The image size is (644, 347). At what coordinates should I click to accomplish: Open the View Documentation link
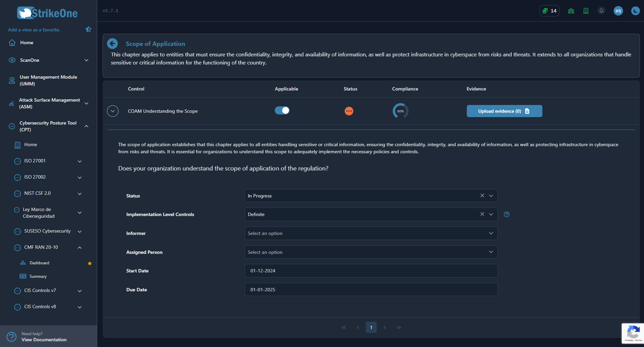point(44,340)
